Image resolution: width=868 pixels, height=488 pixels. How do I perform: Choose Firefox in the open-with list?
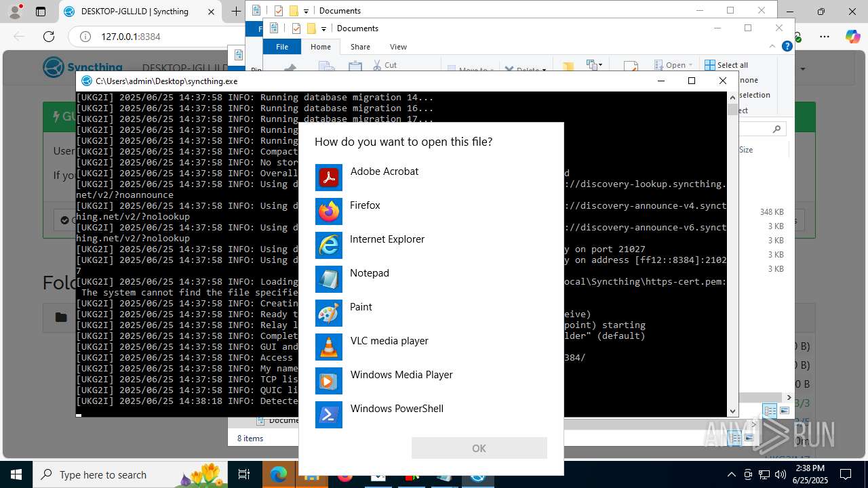pos(431,211)
